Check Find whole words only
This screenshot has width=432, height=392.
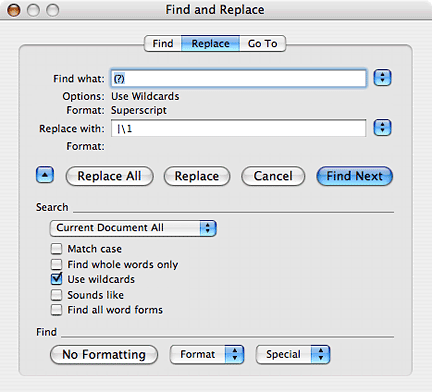pos(57,264)
